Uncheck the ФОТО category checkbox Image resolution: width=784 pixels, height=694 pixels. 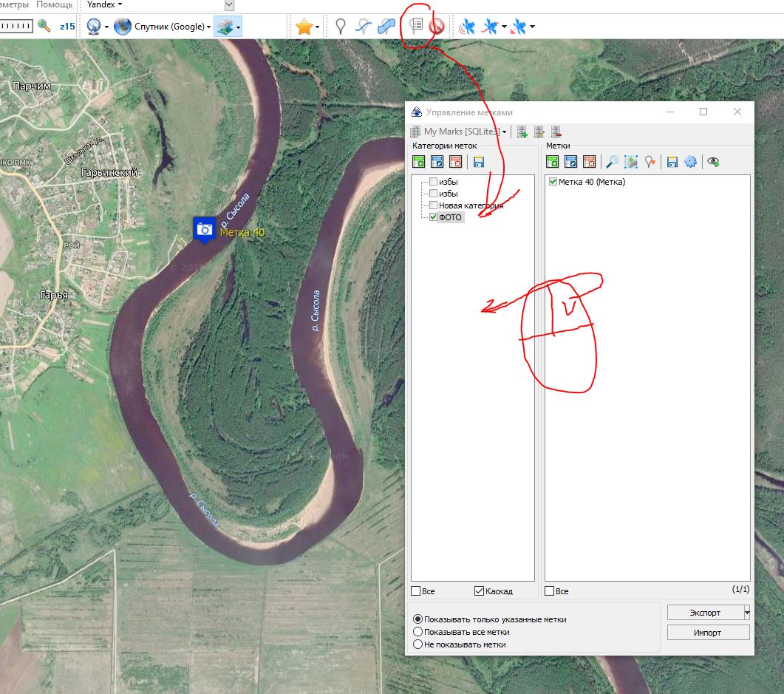click(x=434, y=217)
